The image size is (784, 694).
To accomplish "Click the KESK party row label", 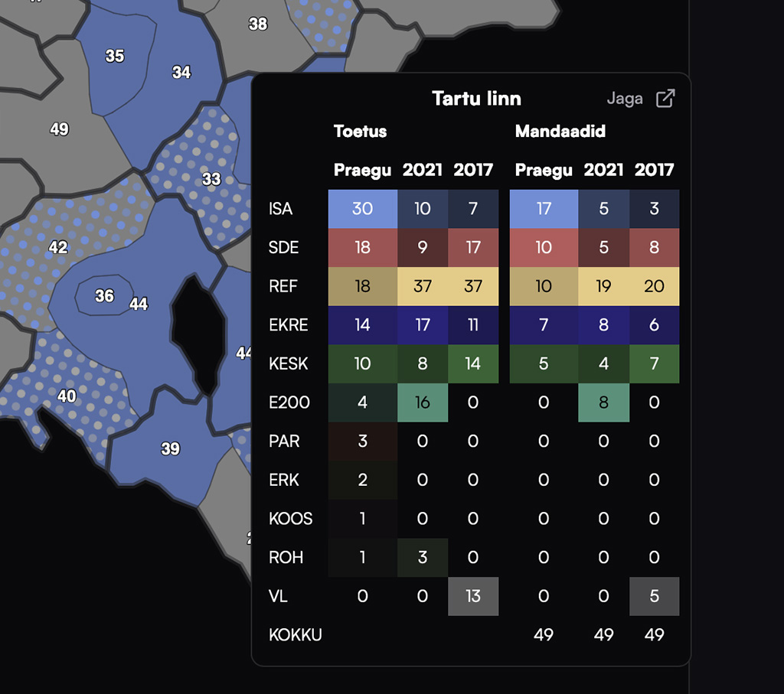I will 289,364.
